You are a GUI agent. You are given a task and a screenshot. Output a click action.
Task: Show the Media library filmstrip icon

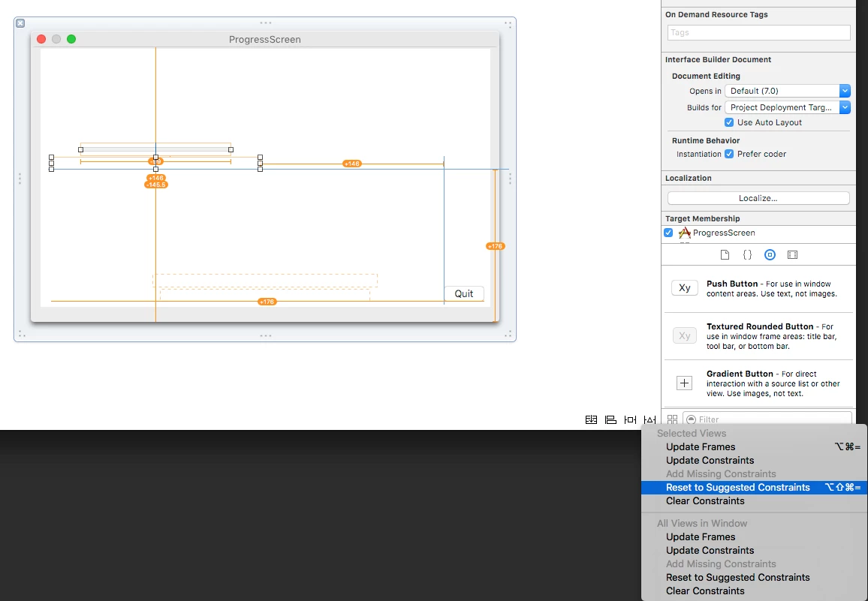(793, 254)
